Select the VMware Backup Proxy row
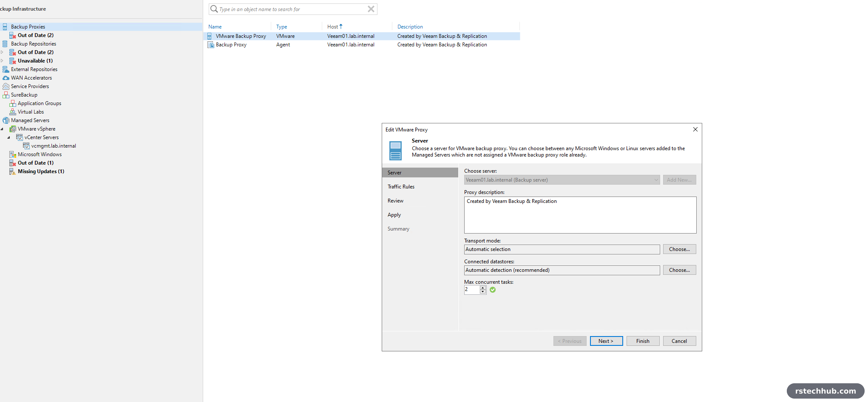This screenshot has height=402, width=868. (x=363, y=36)
